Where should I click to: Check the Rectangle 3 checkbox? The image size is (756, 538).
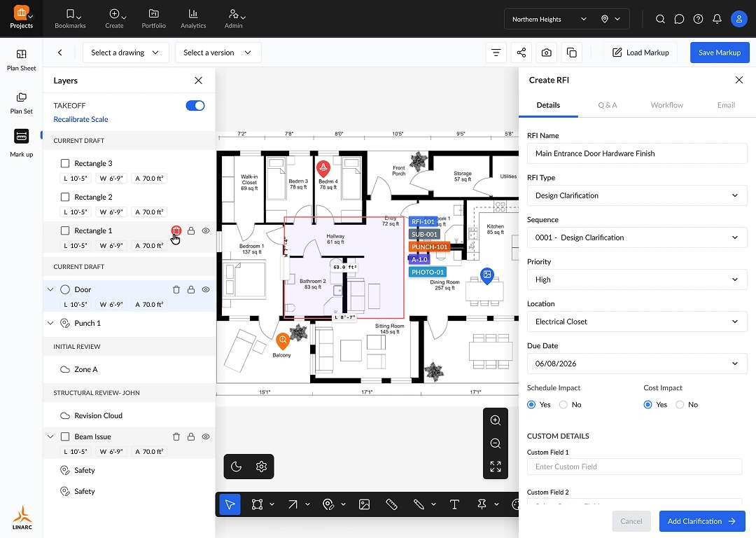(x=65, y=163)
